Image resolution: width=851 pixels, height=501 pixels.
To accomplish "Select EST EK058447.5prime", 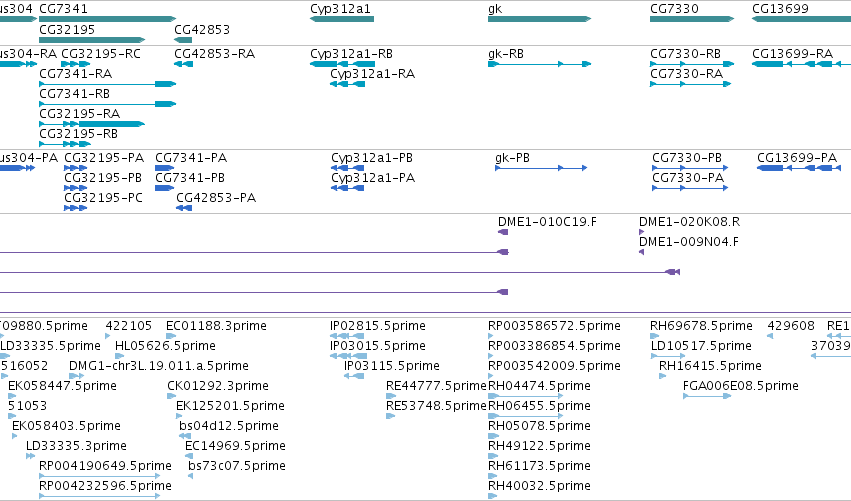I will (11, 396).
